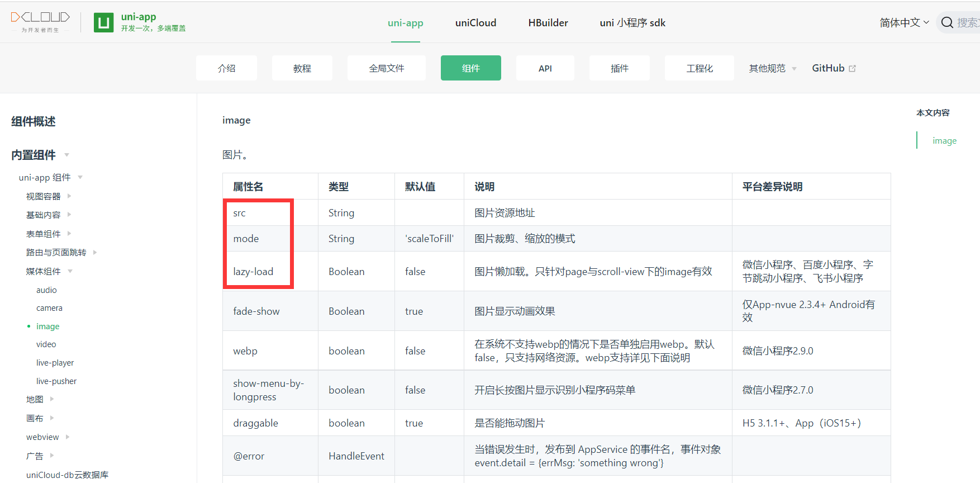Open the 简体中文 language dropdown
Image resolution: width=980 pixels, height=483 pixels.
click(x=904, y=22)
